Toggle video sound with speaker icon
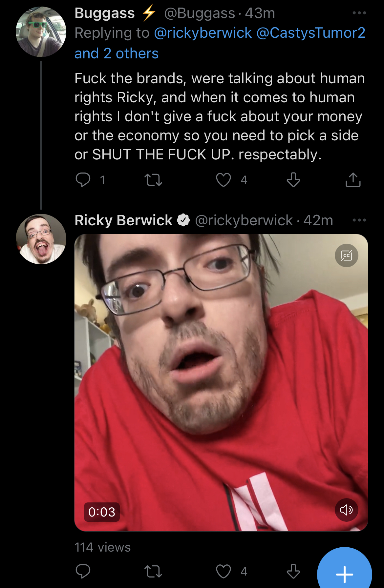Image resolution: width=384 pixels, height=588 pixels. click(x=347, y=510)
